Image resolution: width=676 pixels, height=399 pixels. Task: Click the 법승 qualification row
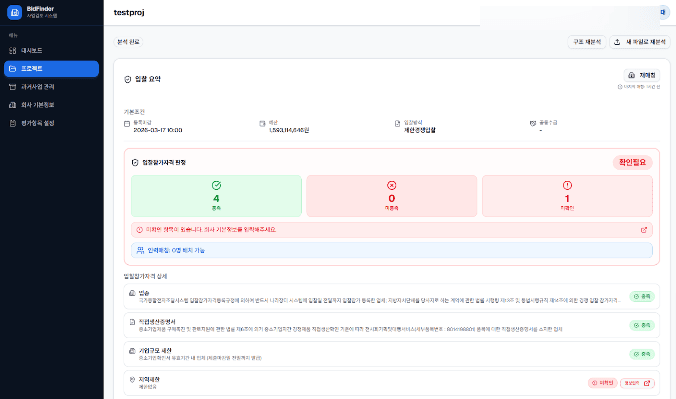[391, 296]
